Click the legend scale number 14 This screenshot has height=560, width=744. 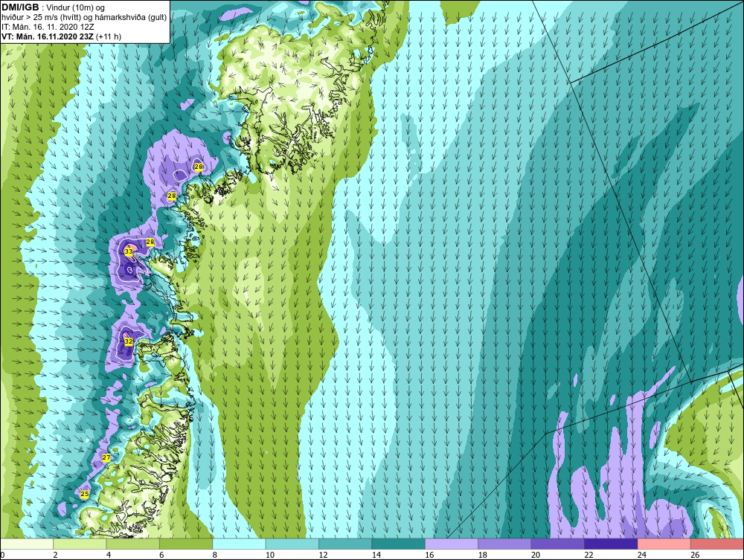pyautogui.click(x=376, y=555)
